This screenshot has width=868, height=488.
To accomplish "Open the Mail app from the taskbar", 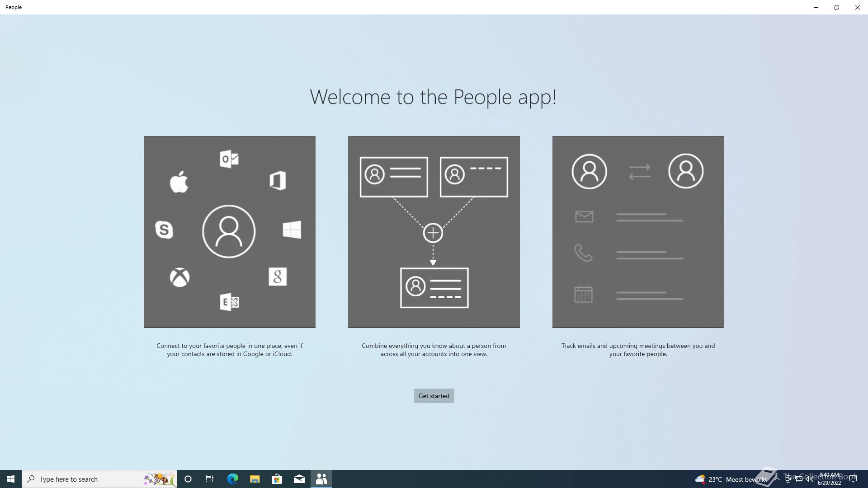I will [299, 479].
